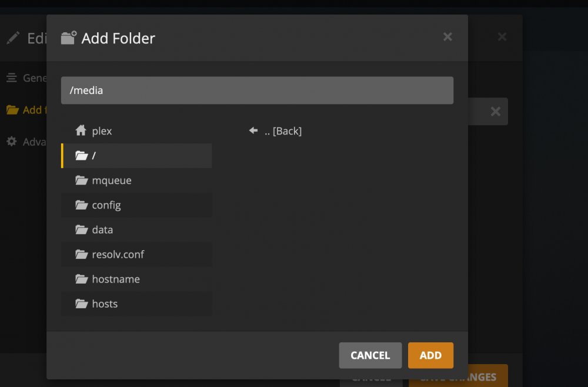Click SAVE CHANGES in Edit Library window

coord(489,376)
